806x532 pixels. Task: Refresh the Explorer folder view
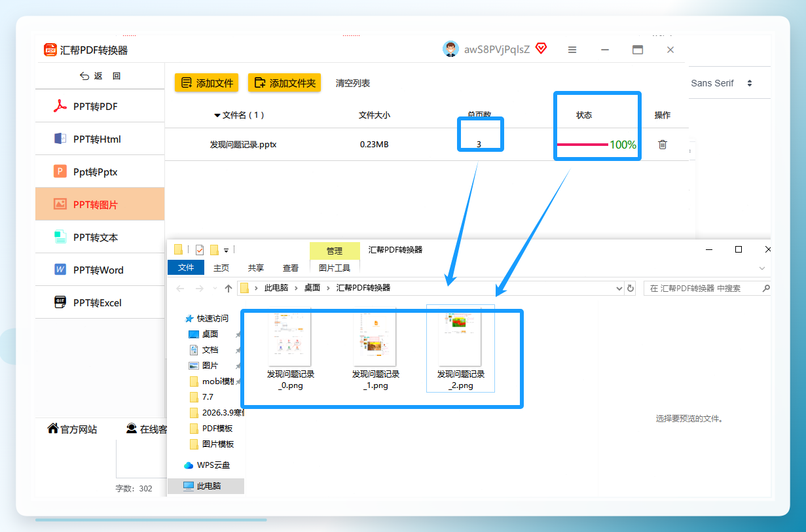631,288
